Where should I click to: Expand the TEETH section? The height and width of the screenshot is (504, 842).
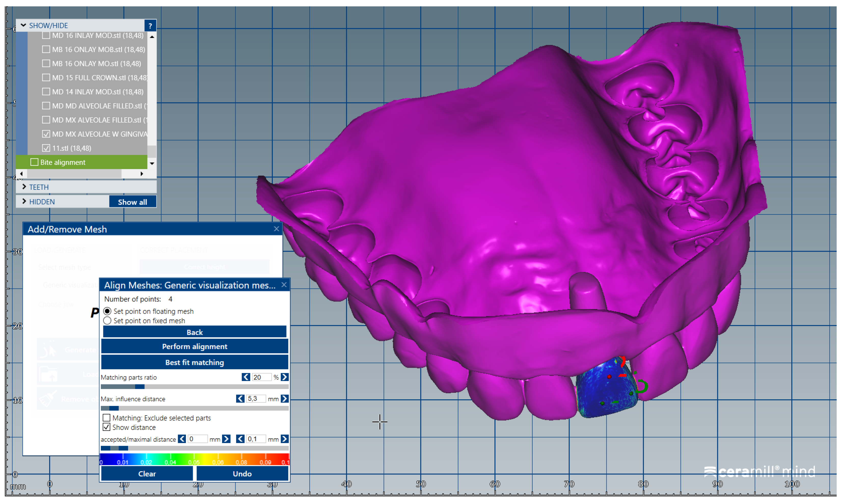24,187
